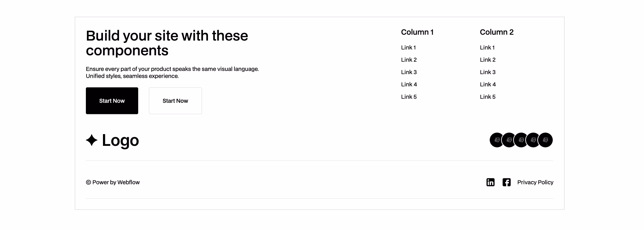
Task: Click the Logo in the footer
Action: coord(112,140)
